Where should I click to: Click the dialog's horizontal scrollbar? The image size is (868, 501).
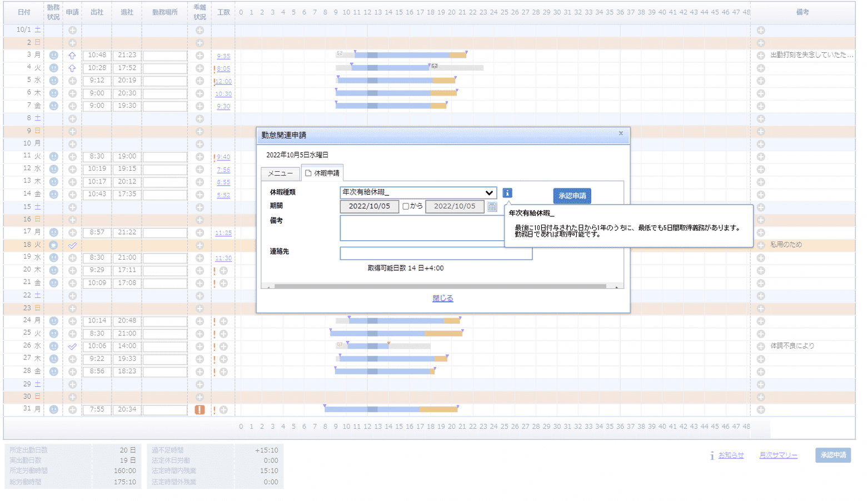click(x=439, y=287)
